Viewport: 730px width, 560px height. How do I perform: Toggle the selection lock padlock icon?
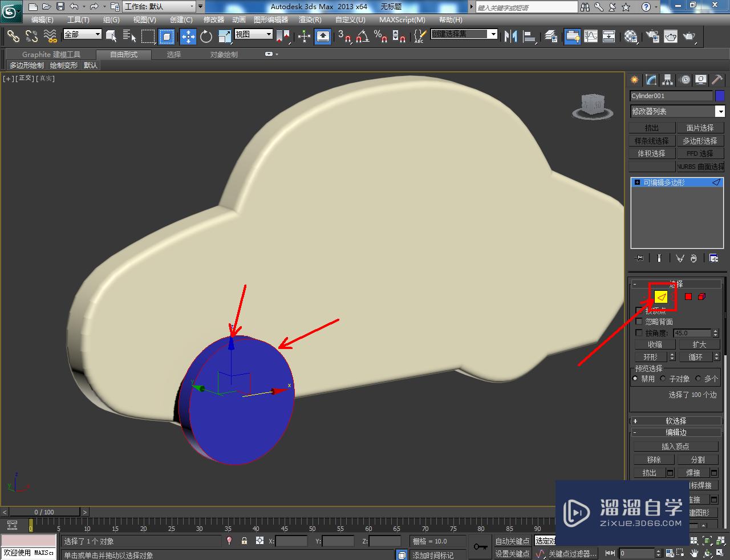coord(244,541)
